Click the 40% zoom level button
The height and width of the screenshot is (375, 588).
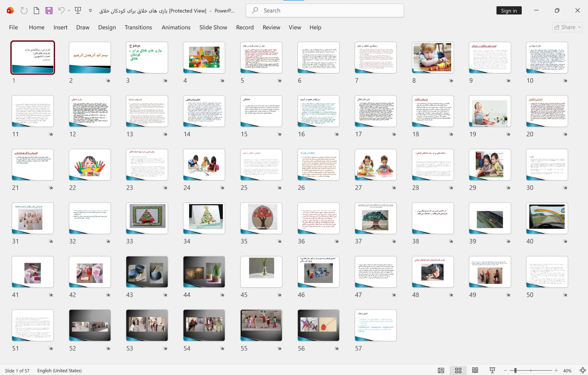(x=567, y=371)
